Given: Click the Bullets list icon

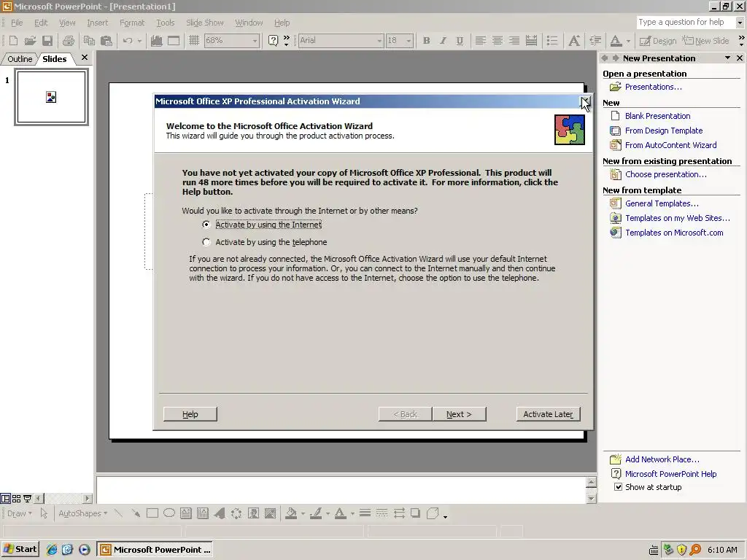Looking at the screenshot, I should [552, 41].
